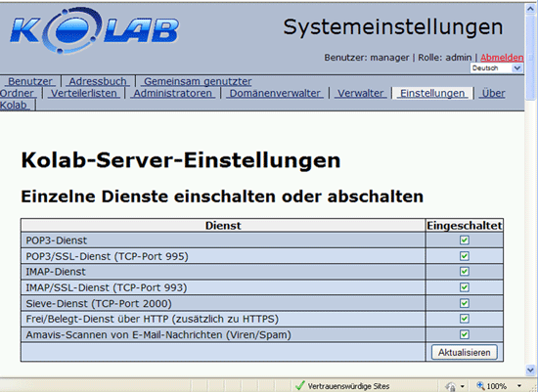Open the Adressbuch link
This screenshot has height=392, width=538.
click(x=98, y=81)
